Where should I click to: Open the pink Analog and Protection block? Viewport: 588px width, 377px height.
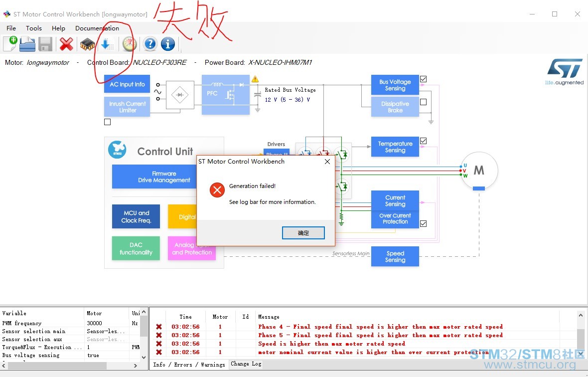pyautogui.click(x=192, y=248)
